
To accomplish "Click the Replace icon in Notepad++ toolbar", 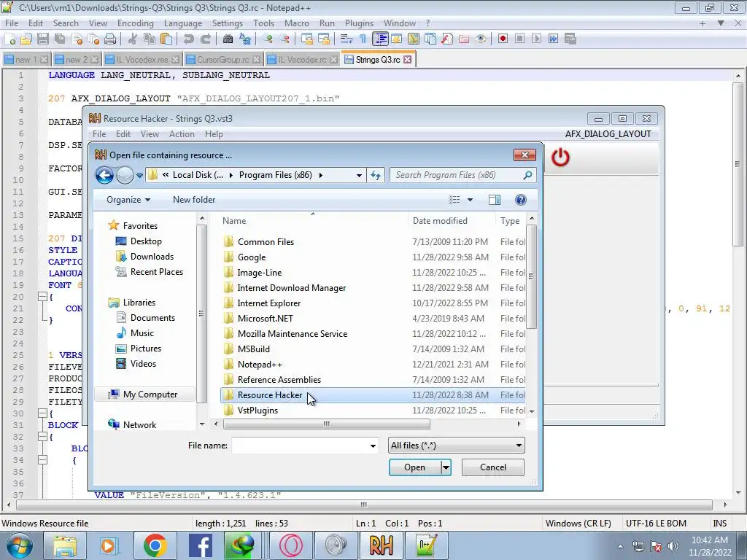I will click(245, 39).
